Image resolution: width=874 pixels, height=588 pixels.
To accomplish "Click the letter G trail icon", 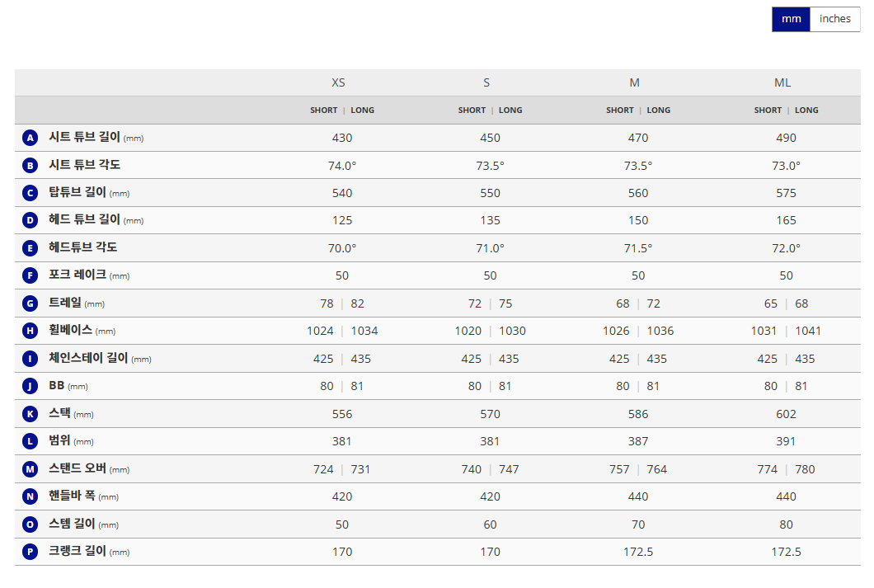I will click(x=31, y=303).
